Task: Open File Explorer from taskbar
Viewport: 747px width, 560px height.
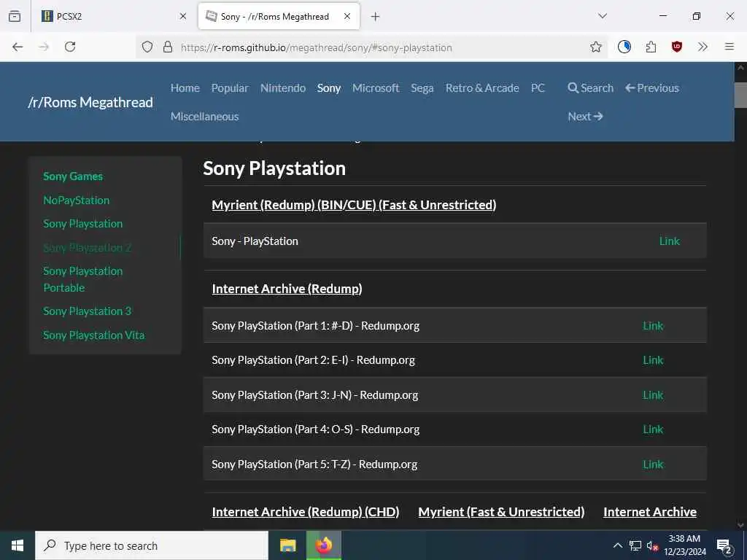Action: click(287, 545)
